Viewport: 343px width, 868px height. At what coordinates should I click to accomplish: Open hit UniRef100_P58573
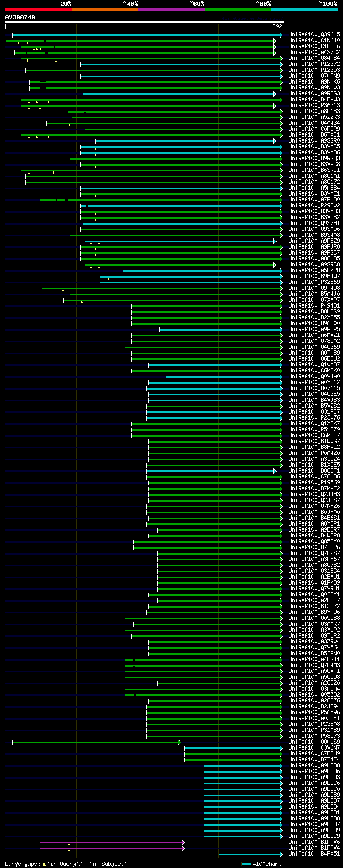(314, 736)
